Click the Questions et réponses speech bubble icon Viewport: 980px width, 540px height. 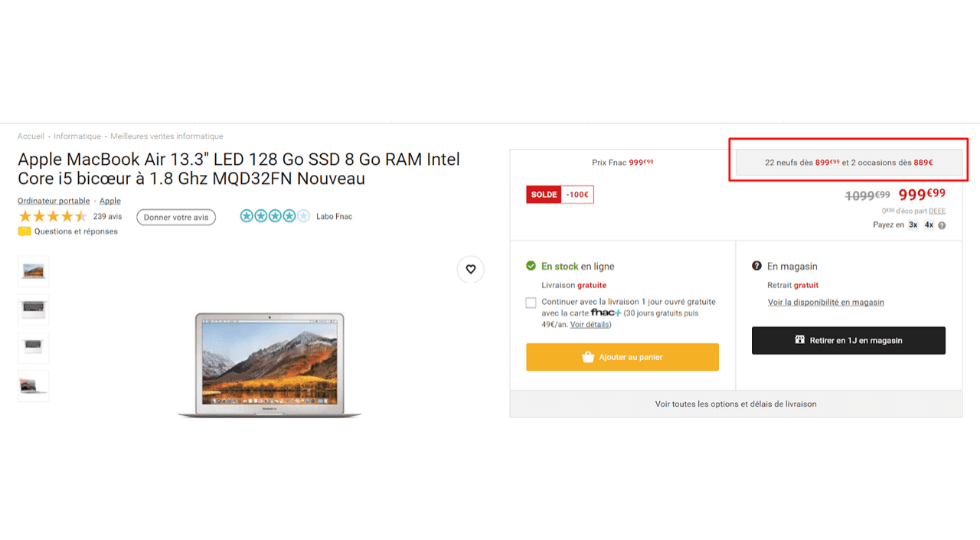(x=24, y=231)
